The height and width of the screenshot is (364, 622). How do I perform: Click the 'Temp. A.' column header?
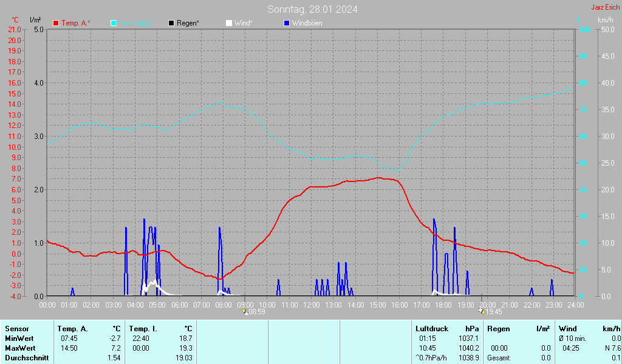point(73,329)
